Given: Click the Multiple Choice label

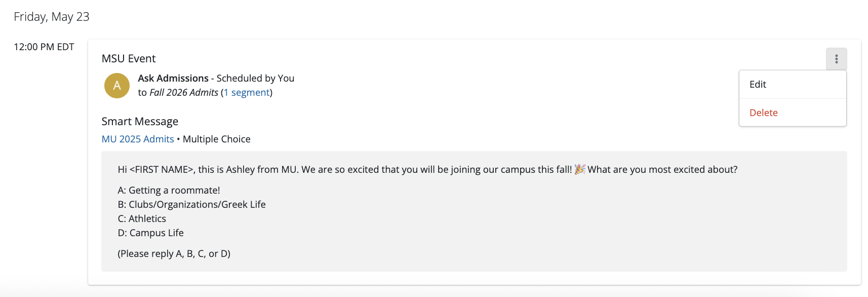Looking at the screenshot, I should (217, 139).
